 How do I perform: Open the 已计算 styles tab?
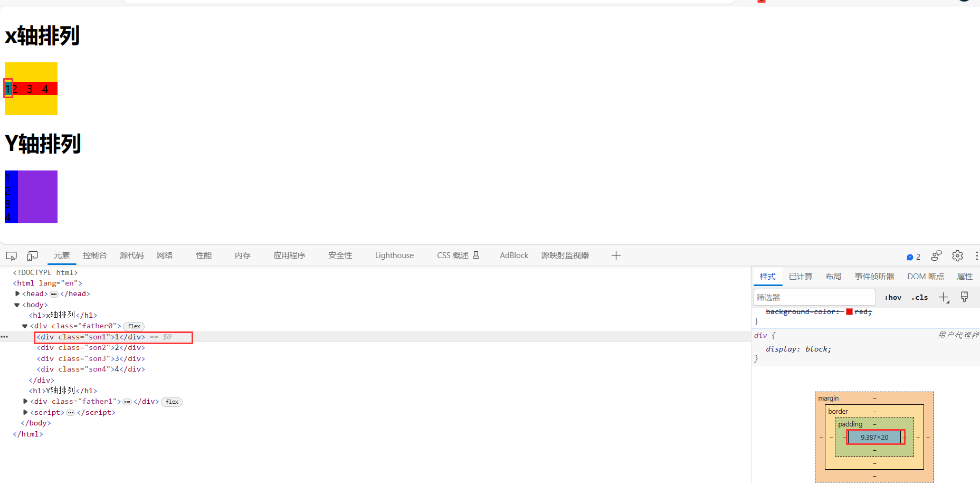tap(800, 277)
